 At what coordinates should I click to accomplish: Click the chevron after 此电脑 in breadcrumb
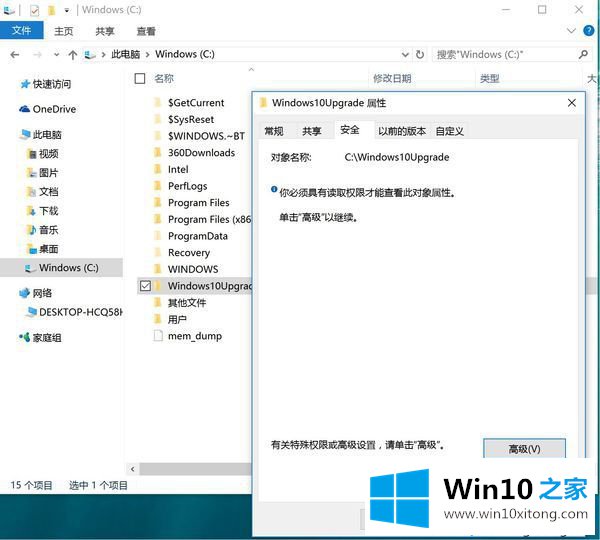[147, 55]
